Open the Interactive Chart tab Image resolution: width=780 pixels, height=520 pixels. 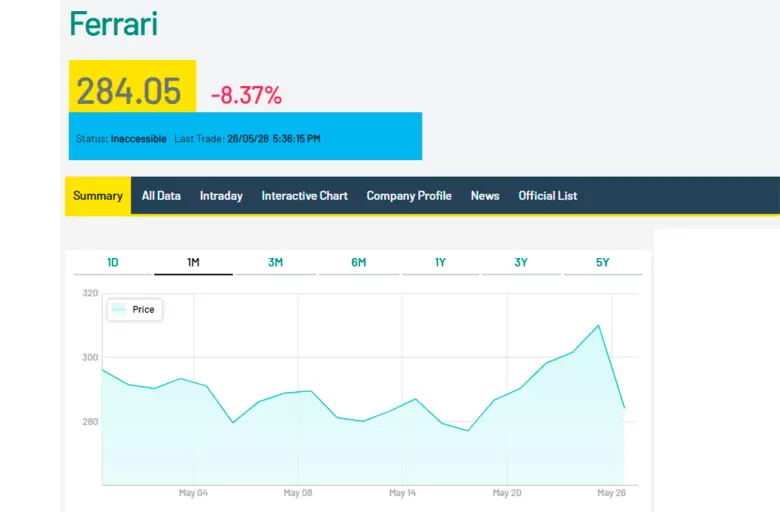click(x=304, y=196)
